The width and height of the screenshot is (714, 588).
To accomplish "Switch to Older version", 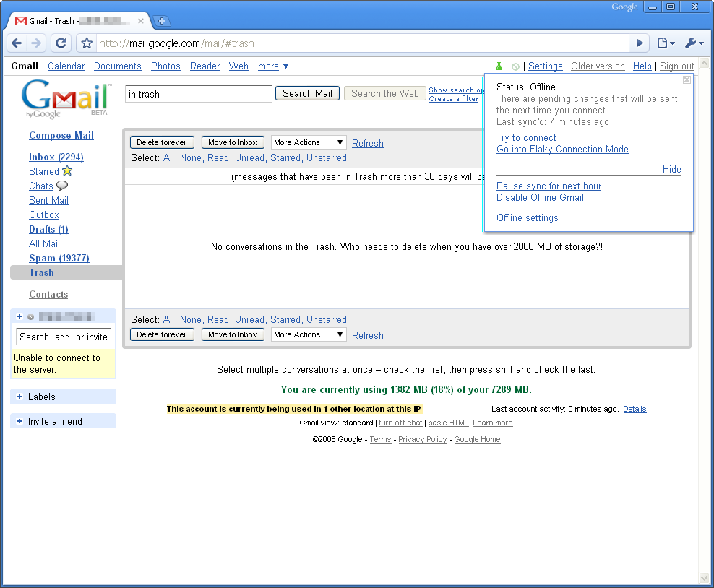I will pyautogui.click(x=598, y=66).
